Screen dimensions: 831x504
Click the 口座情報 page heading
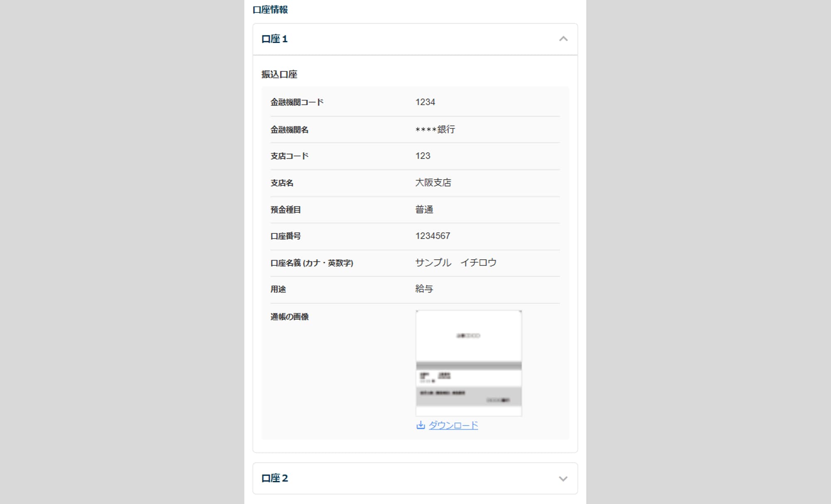pyautogui.click(x=270, y=10)
